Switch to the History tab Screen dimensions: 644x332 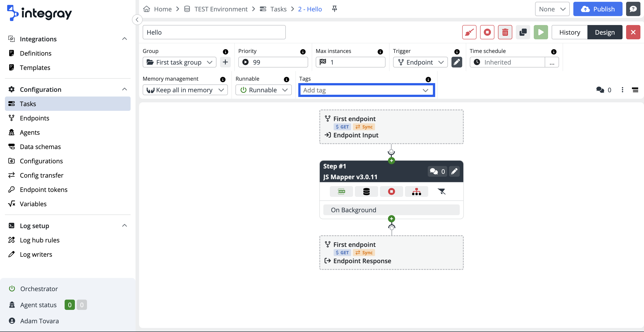click(x=569, y=32)
